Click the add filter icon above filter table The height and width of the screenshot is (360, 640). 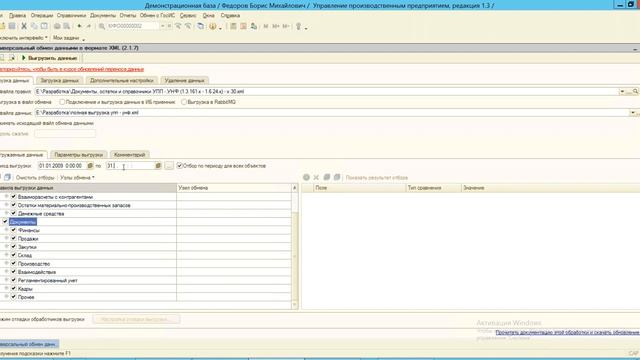point(306,177)
